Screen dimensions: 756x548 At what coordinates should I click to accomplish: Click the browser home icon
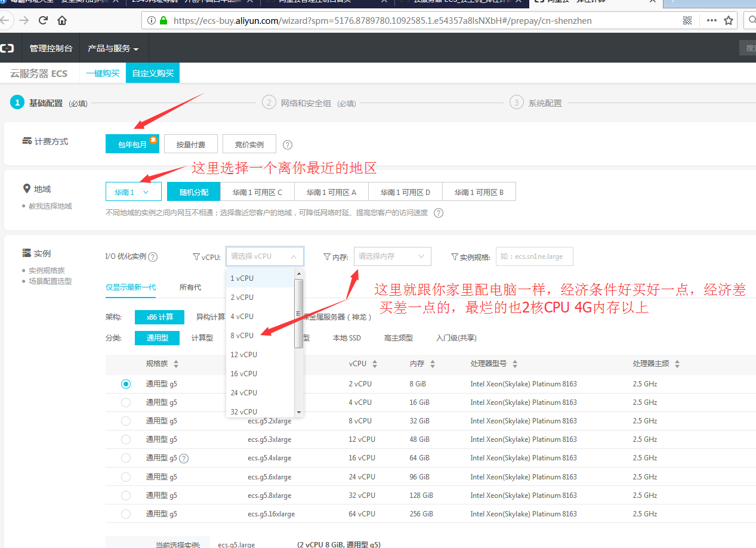point(62,20)
